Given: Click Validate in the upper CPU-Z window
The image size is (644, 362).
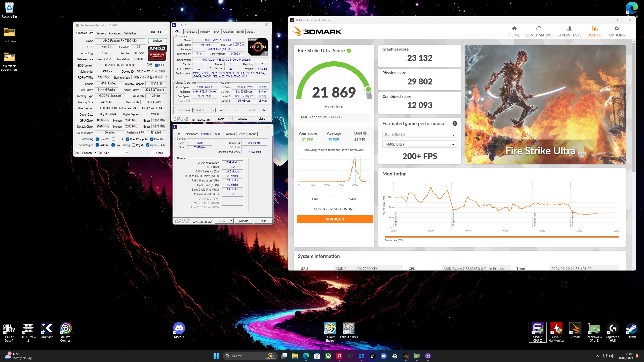Looking at the screenshot, I should click(242, 119).
